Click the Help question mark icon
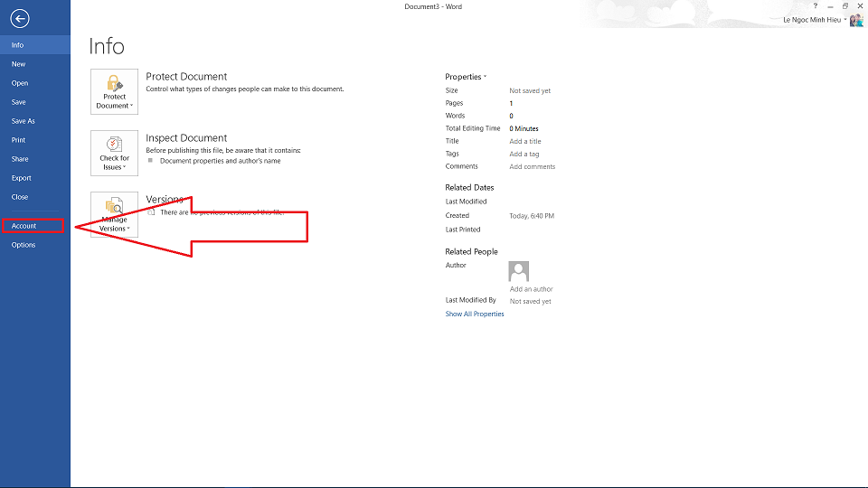Screen dimensions: 868x488 point(816,6)
